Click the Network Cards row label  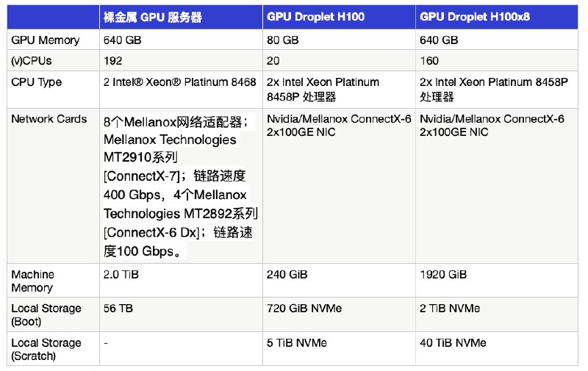tap(49, 119)
